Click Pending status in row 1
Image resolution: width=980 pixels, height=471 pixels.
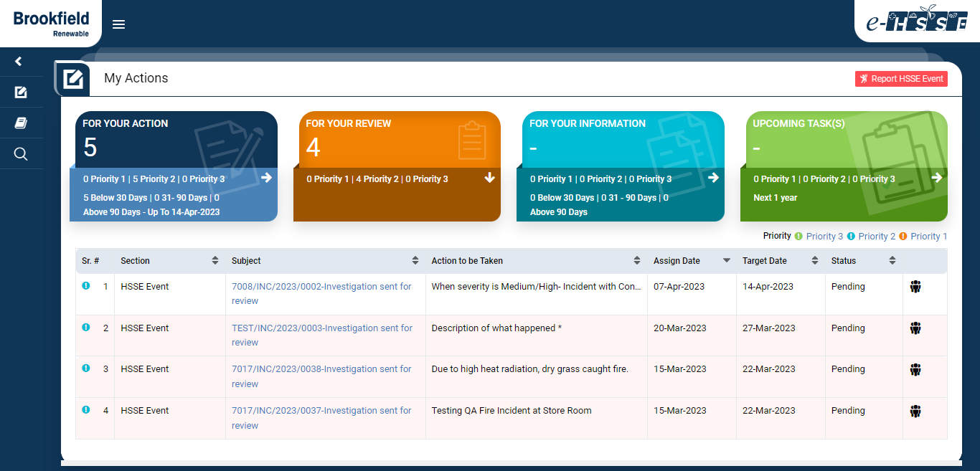848,286
